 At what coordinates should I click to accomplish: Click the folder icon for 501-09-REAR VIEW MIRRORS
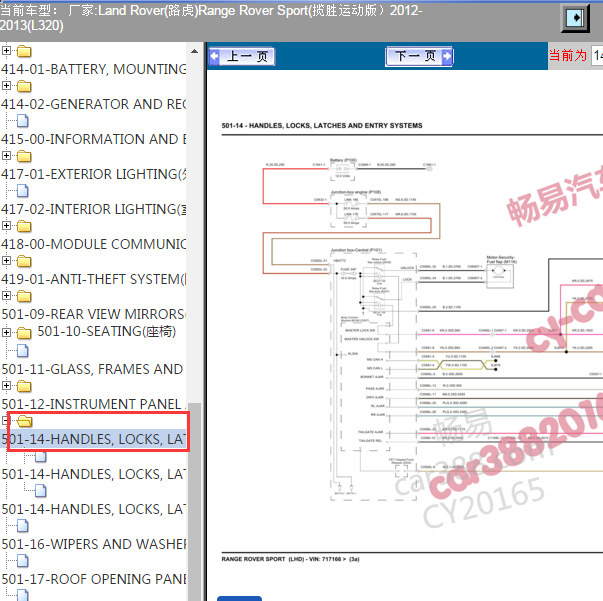(x=24, y=296)
